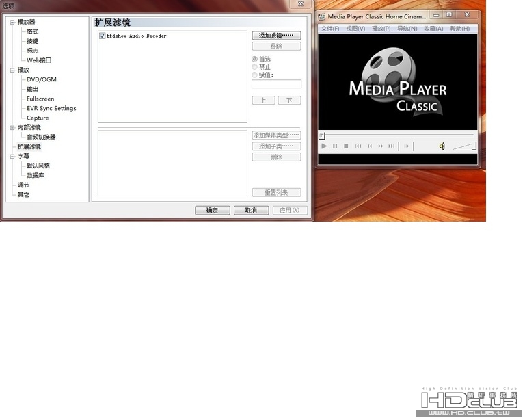Open the 收藏(A) menu
Viewport: 525px width, 420px height.
[433, 29]
